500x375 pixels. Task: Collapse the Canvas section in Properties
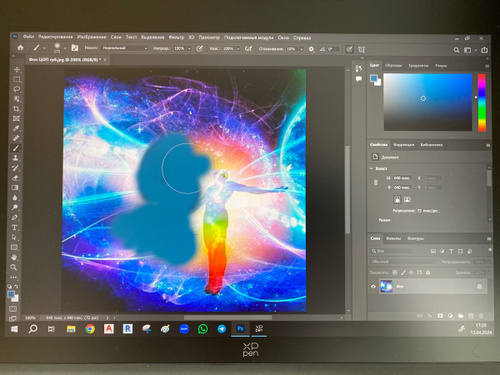(x=371, y=169)
